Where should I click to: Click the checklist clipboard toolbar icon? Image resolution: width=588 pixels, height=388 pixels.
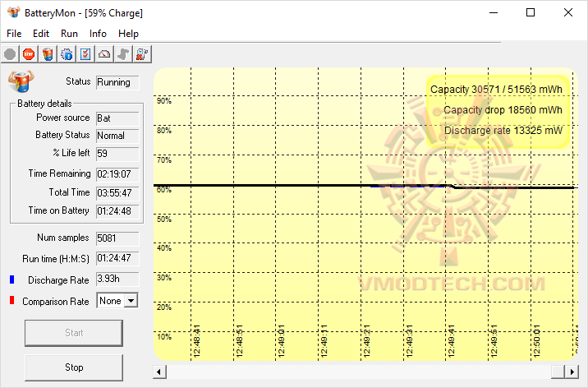point(85,54)
